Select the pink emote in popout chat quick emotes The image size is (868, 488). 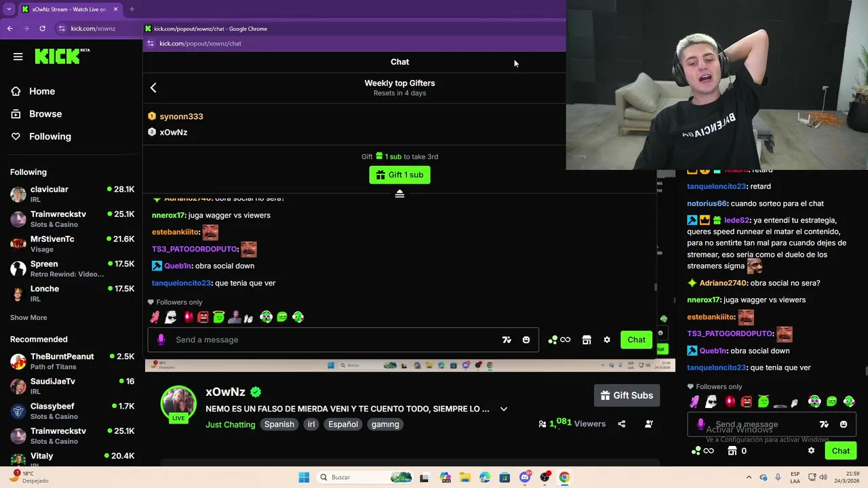click(x=155, y=317)
